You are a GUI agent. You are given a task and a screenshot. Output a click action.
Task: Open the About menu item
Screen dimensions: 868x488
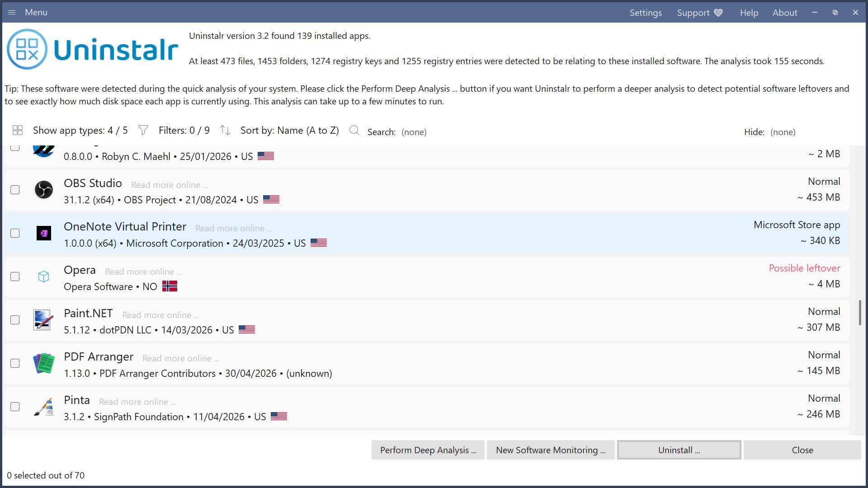pos(785,13)
